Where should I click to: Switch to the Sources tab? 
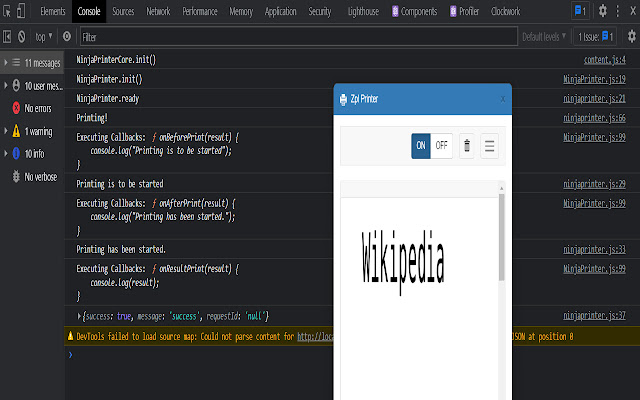click(123, 11)
